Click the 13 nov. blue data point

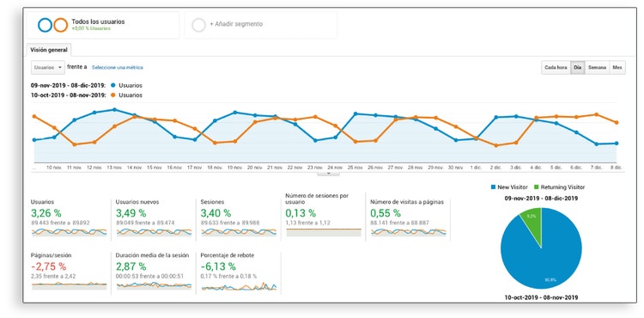[x=114, y=110]
